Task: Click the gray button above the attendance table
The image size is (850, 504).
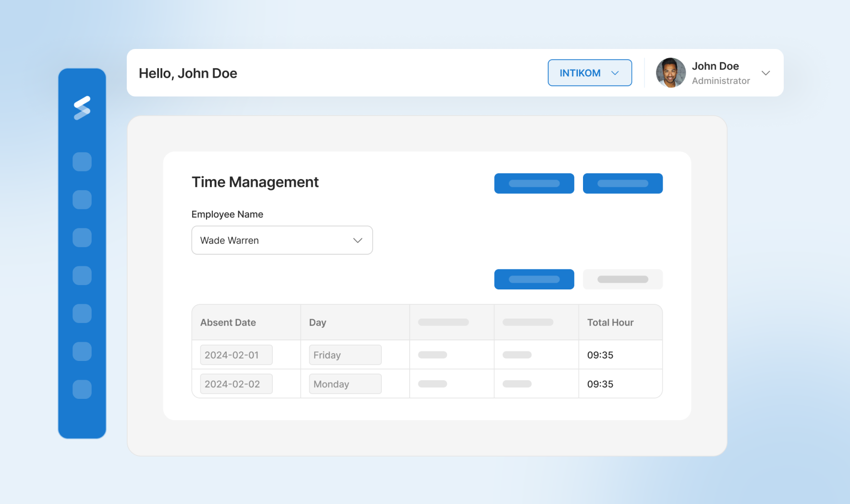Action: pos(623,279)
